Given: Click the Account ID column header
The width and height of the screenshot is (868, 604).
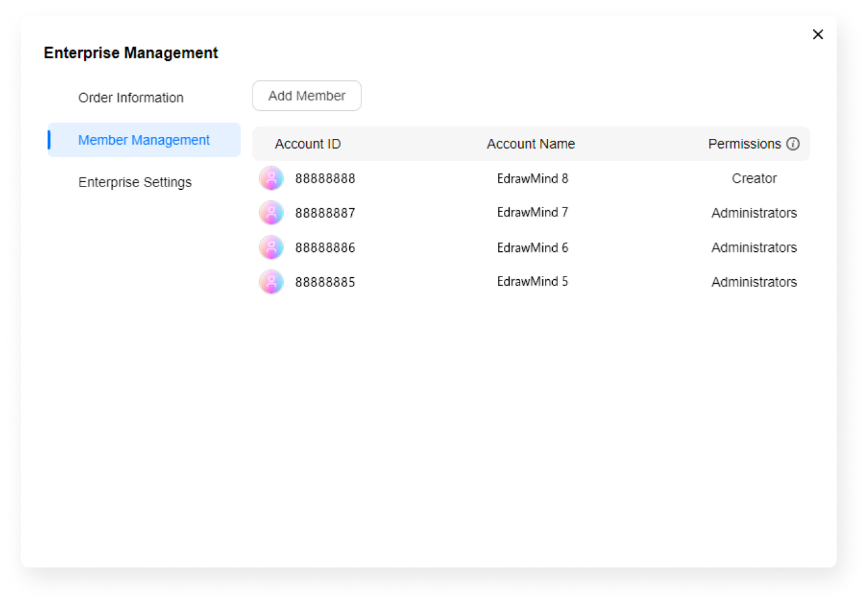Looking at the screenshot, I should (308, 144).
